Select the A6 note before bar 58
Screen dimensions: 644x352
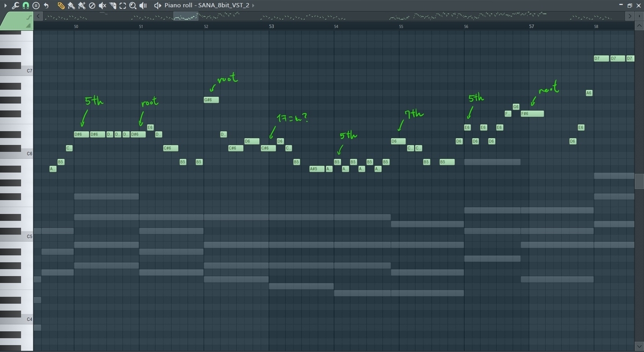[x=589, y=93]
